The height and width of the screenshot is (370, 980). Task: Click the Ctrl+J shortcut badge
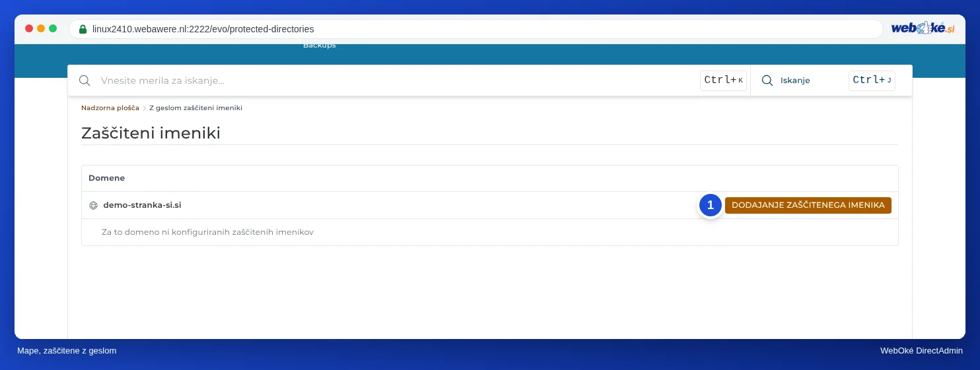point(872,80)
